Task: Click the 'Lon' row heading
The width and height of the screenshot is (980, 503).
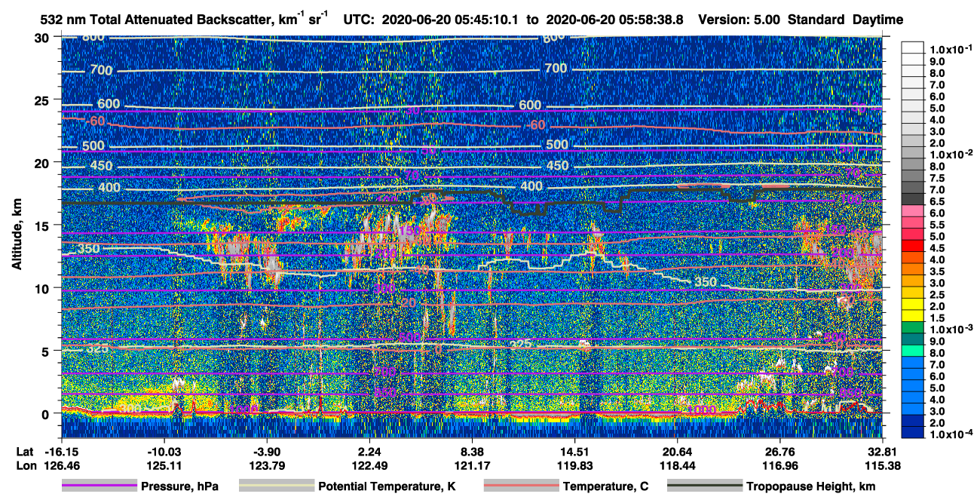Action: click(26, 465)
